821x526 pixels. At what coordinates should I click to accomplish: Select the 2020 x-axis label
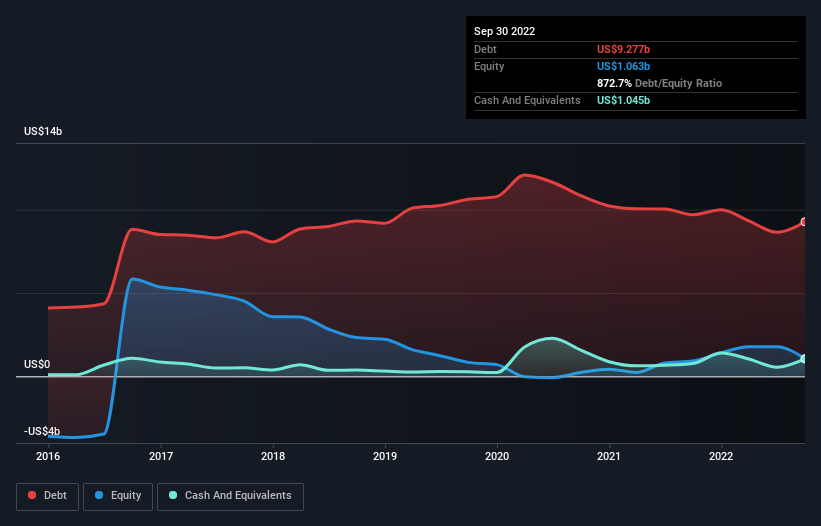pos(497,456)
